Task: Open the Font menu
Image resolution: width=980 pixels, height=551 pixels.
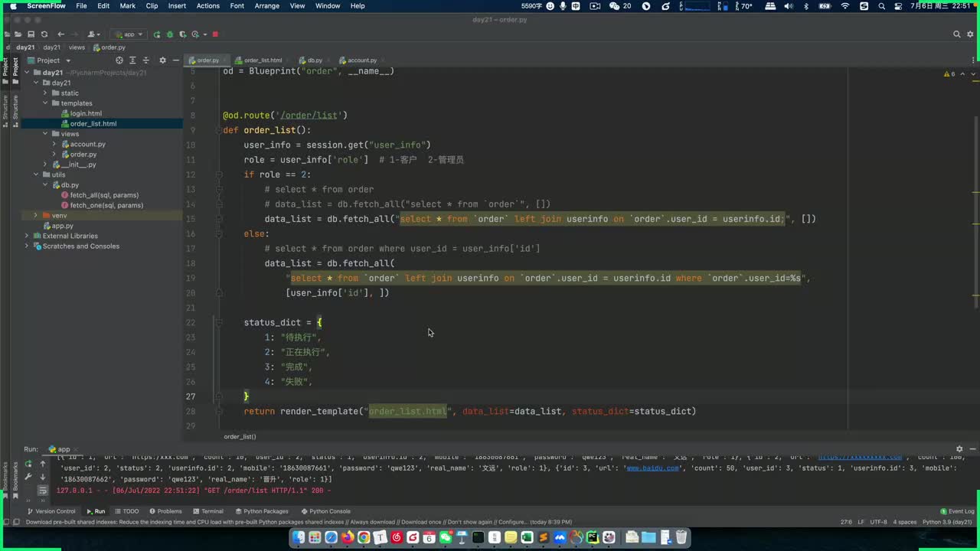Action: (237, 5)
